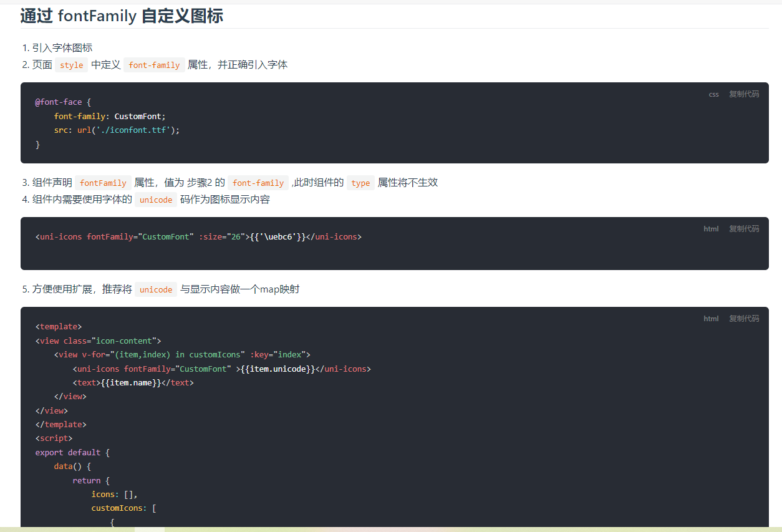Copy the CSS font-face code block
This screenshot has width=782, height=532.
[x=744, y=94]
